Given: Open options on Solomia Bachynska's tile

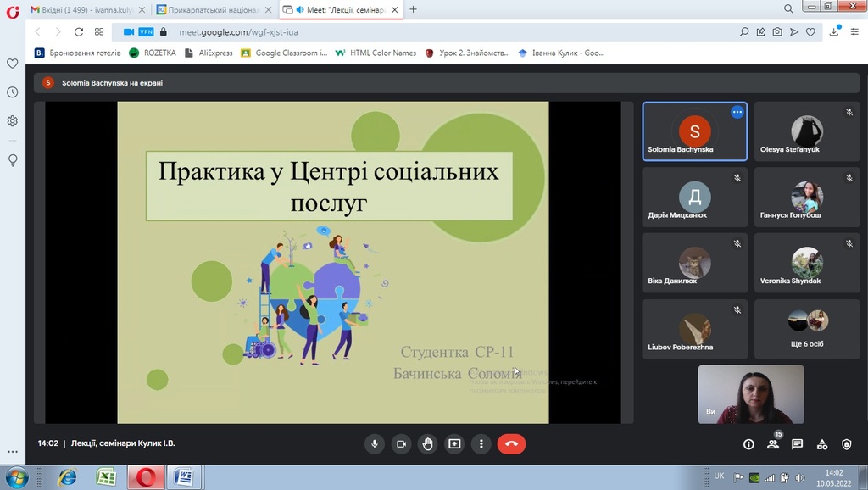Looking at the screenshot, I should (737, 112).
